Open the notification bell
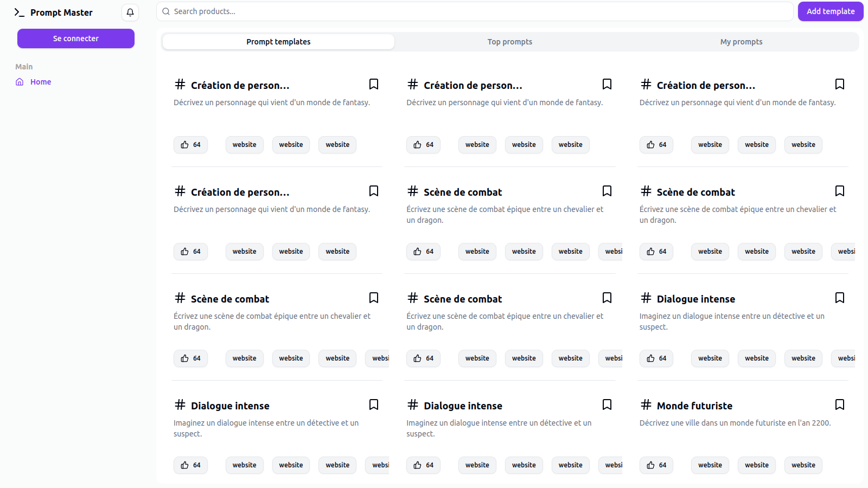868x488 pixels. [x=130, y=12]
